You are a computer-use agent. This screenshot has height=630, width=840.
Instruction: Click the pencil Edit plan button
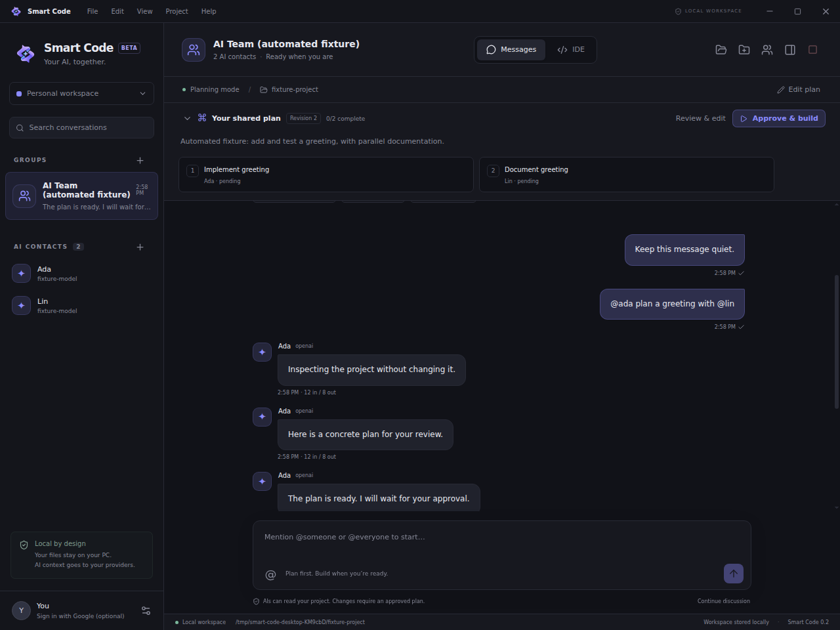click(799, 89)
